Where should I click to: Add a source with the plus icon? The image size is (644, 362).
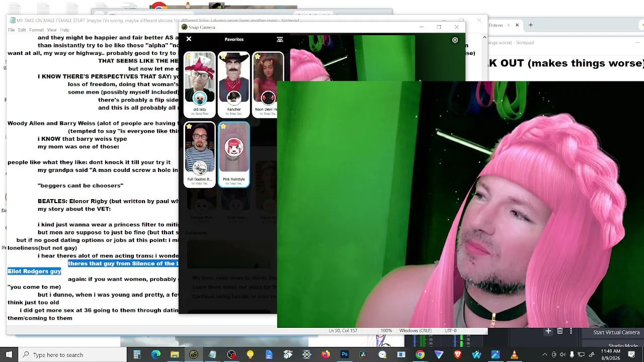point(548,331)
